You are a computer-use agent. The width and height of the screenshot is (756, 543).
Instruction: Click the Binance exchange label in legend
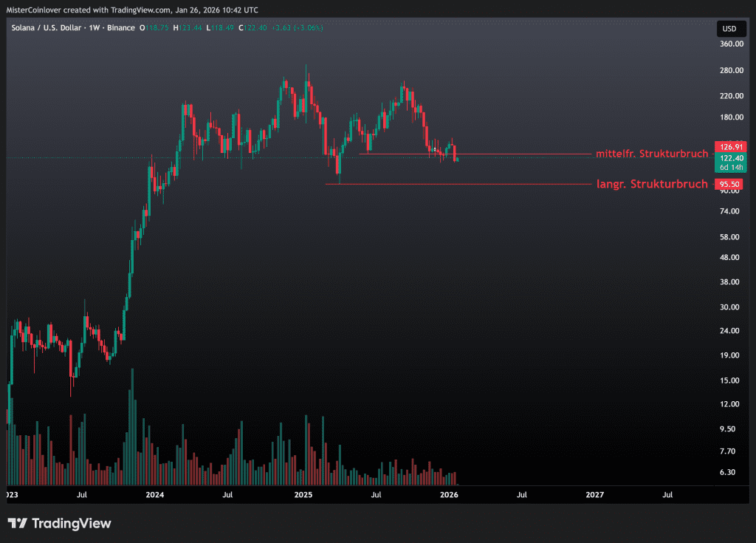click(x=120, y=28)
